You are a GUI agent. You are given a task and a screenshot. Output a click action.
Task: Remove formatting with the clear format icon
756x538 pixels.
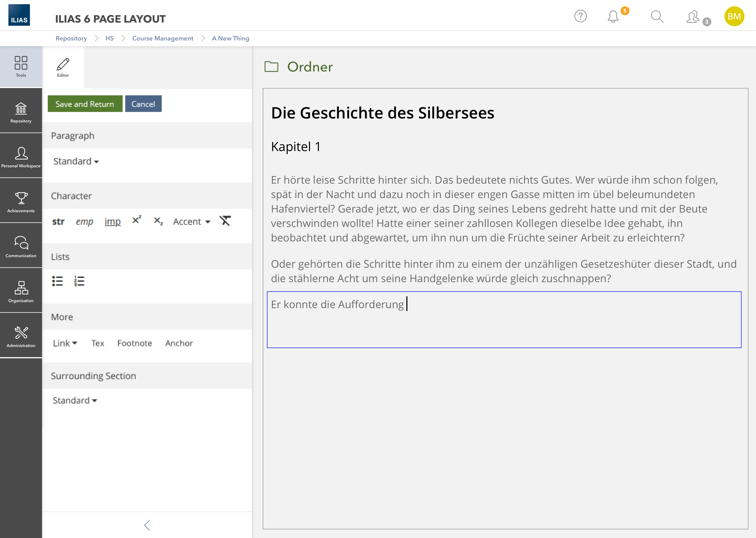[225, 221]
